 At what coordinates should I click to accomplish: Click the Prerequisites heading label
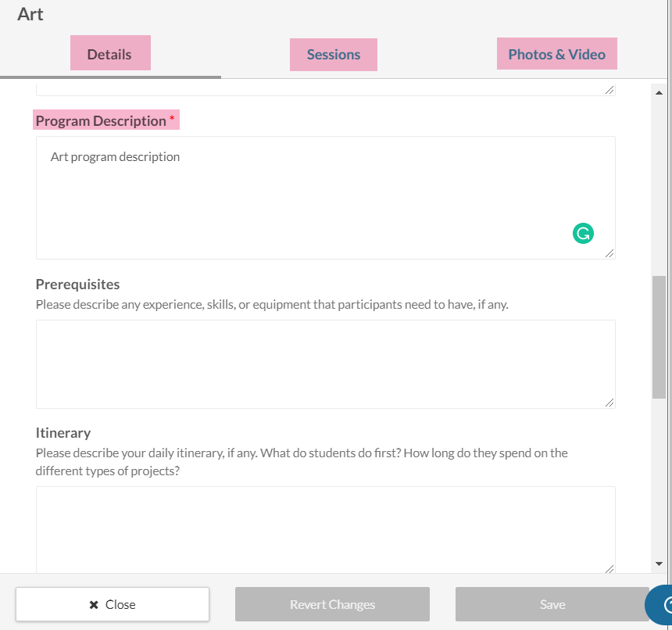(77, 285)
